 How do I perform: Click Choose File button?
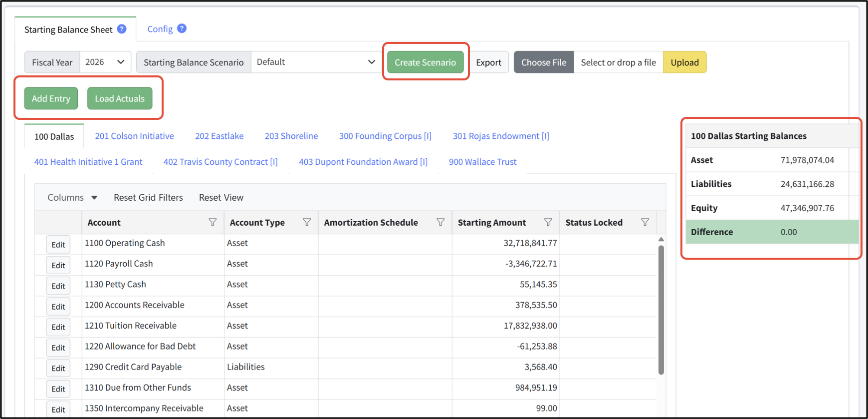(x=544, y=62)
